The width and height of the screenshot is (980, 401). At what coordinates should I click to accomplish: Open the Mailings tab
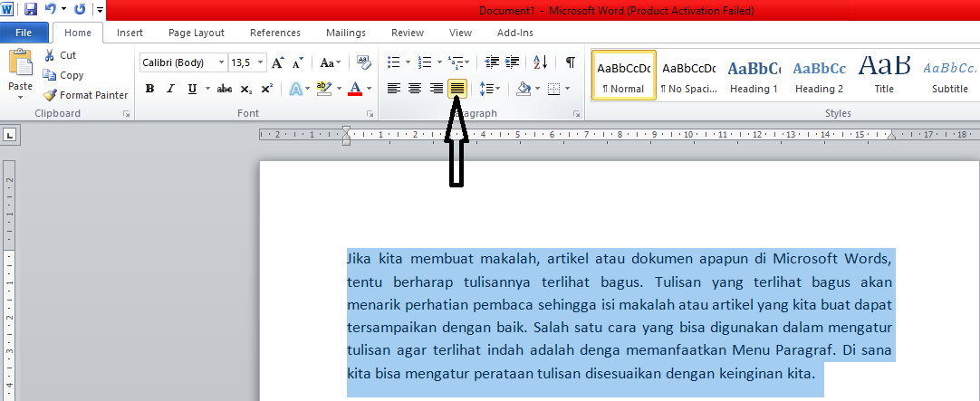pos(346,33)
